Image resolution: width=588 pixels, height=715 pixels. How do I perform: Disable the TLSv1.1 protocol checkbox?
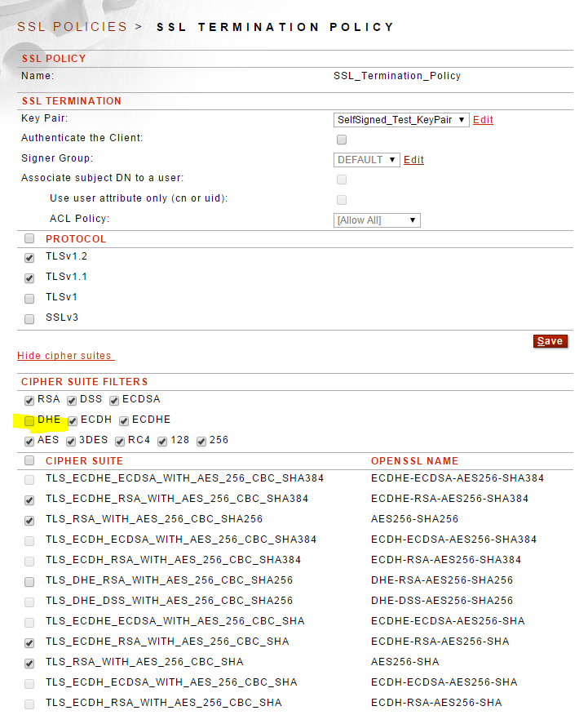tap(29, 278)
